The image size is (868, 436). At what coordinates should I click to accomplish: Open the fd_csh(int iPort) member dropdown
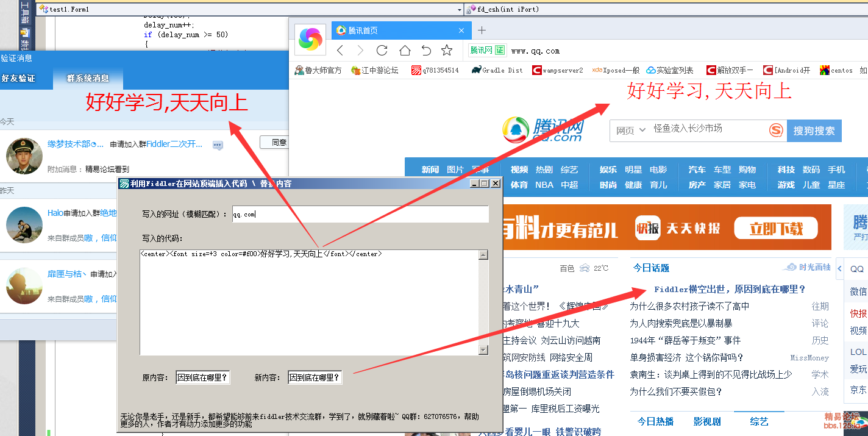pyautogui.click(x=666, y=9)
